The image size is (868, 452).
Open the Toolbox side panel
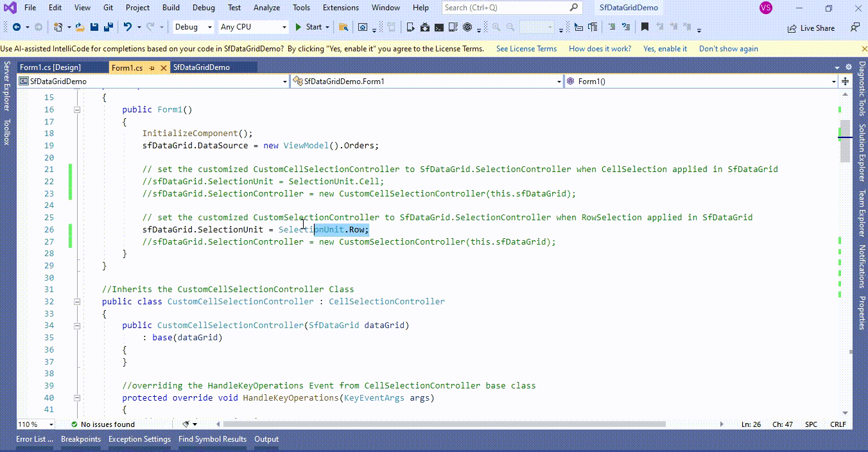click(x=6, y=132)
